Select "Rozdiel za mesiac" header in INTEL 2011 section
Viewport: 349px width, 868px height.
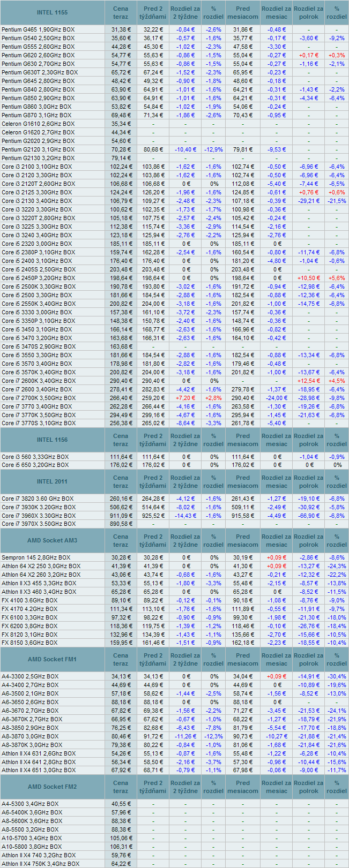tap(277, 481)
